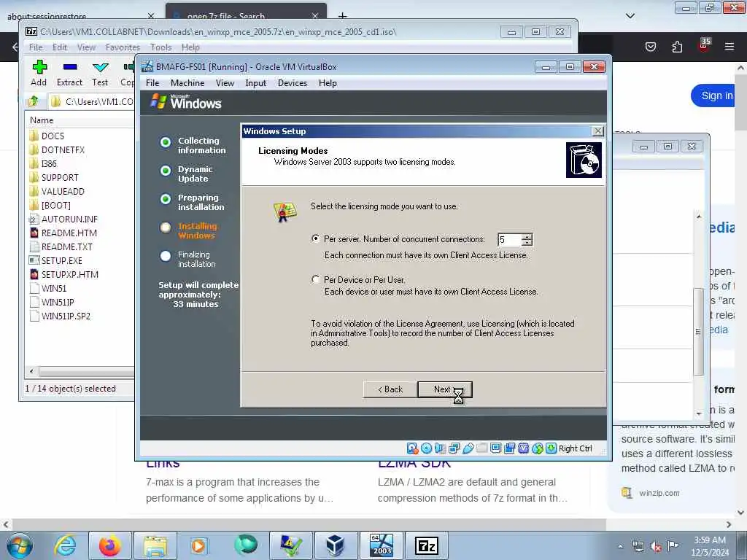Image resolution: width=747 pixels, height=560 pixels.
Task: Open Firefox from taskbar
Action: (109, 545)
